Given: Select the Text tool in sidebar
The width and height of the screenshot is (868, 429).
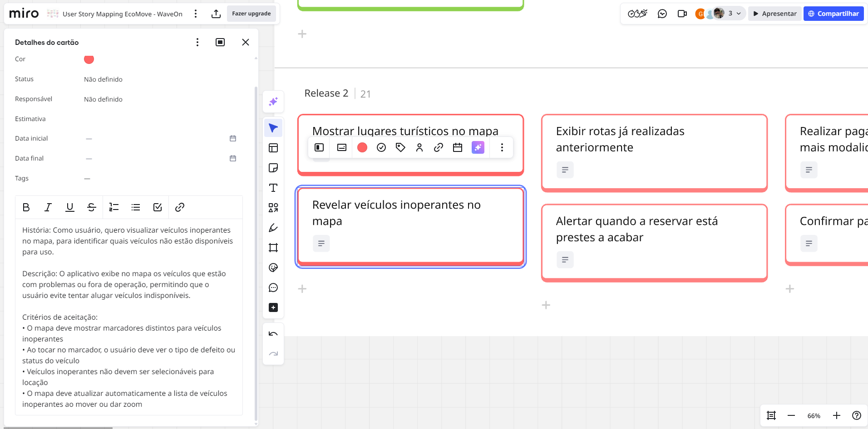Looking at the screenshot, I should tap(273, 188).
